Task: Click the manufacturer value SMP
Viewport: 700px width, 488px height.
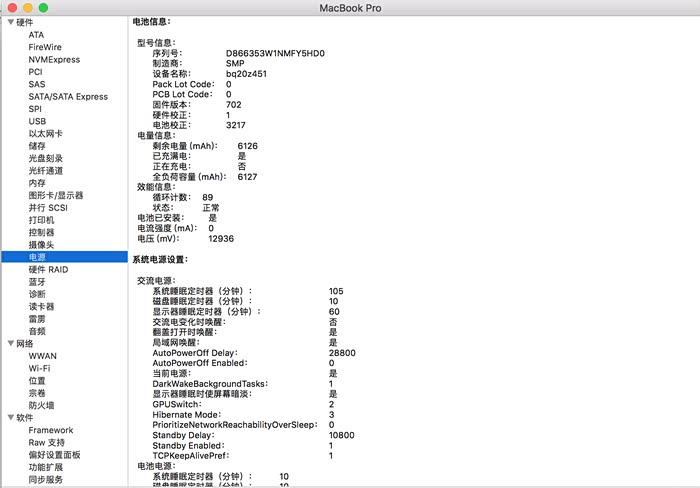Action: [x=235, y=63]
